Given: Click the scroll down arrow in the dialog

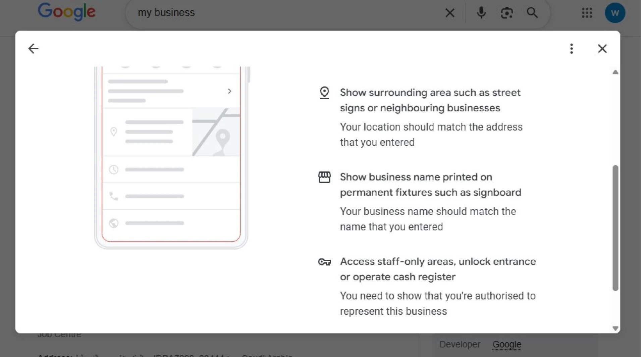Looking at the screenshot, I should [615, 328].
